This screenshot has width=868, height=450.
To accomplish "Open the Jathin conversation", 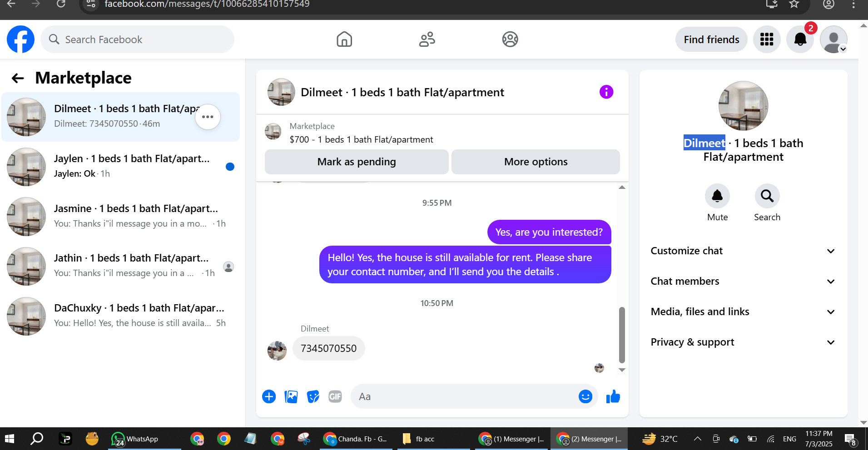I will coord(120,267).
